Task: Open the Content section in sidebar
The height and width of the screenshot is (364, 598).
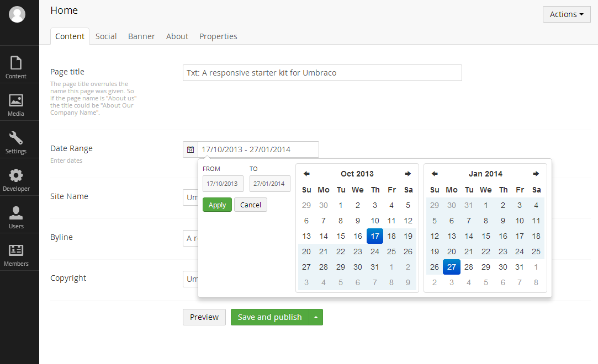Action: click(16, 67)
